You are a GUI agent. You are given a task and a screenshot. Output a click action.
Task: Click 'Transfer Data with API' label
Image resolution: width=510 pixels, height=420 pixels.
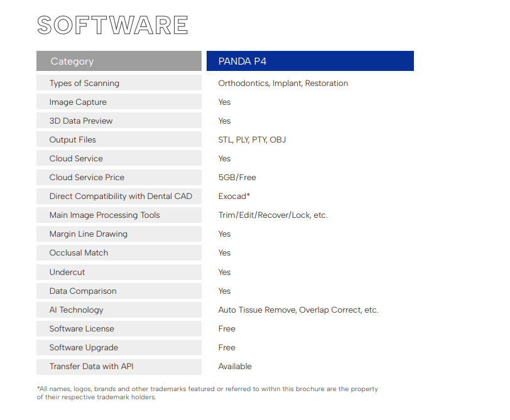pos(92,367)
